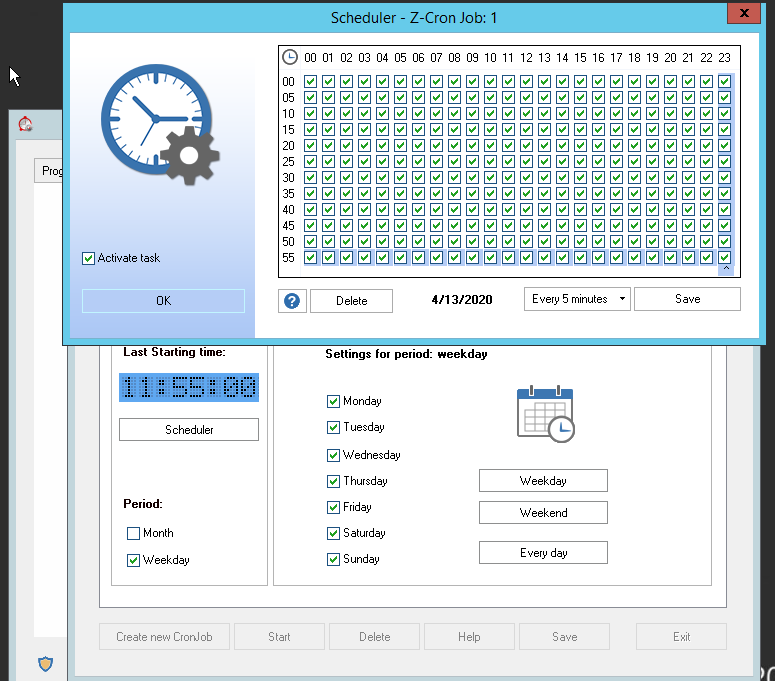Uncheck minute 00 at hour 00

[310, 81]
